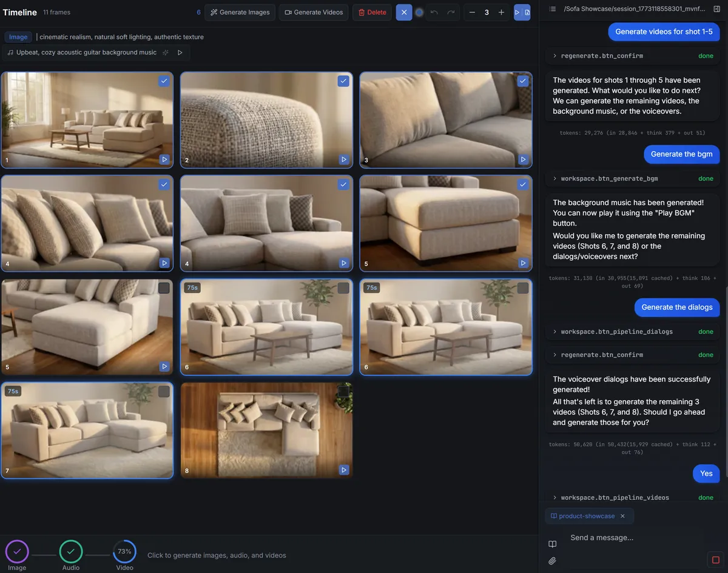Uncheck the checkbox on shot 1
The image size is (728, 573).
coord(164,81)
